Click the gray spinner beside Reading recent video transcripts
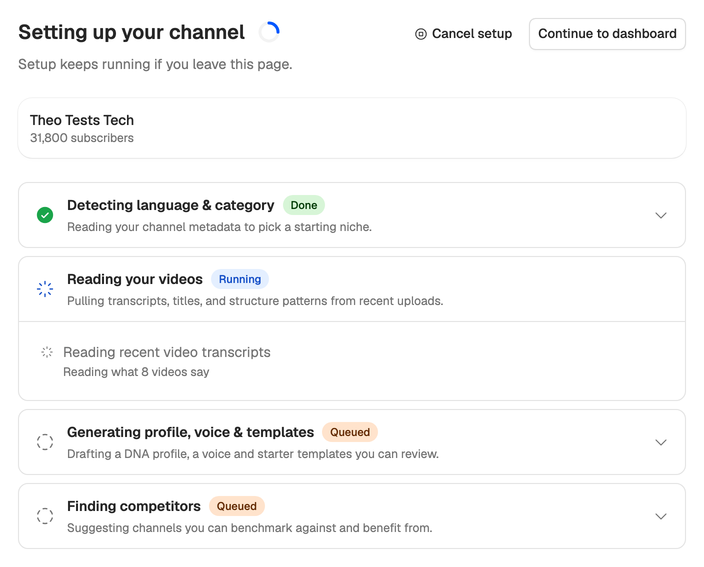This screenshot has height=567, width=704. (x=47, y=352)
